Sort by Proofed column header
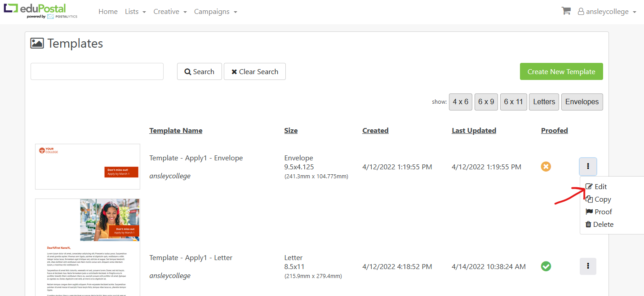The image size is (644, 296). (555, 131)
